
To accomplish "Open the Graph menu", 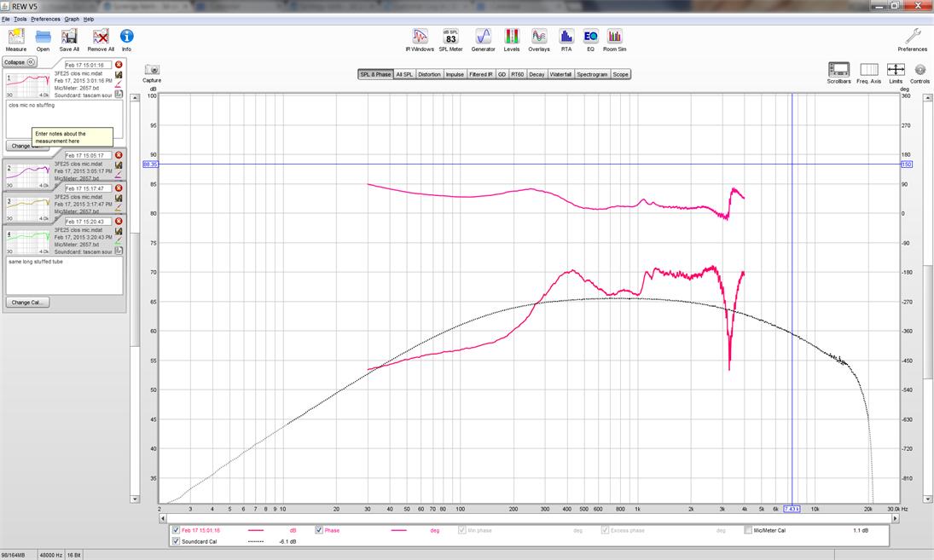I will click(x=72, y=19).
